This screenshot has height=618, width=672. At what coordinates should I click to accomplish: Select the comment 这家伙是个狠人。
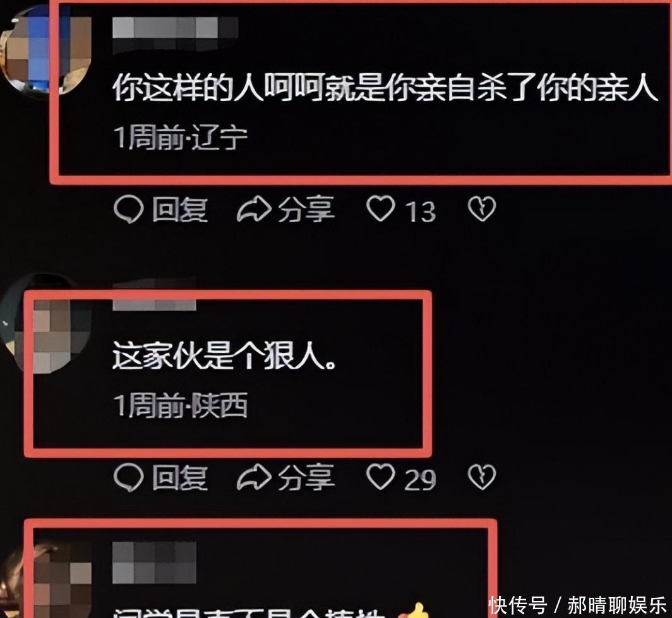pyautogui.click(x=224, y=355)
